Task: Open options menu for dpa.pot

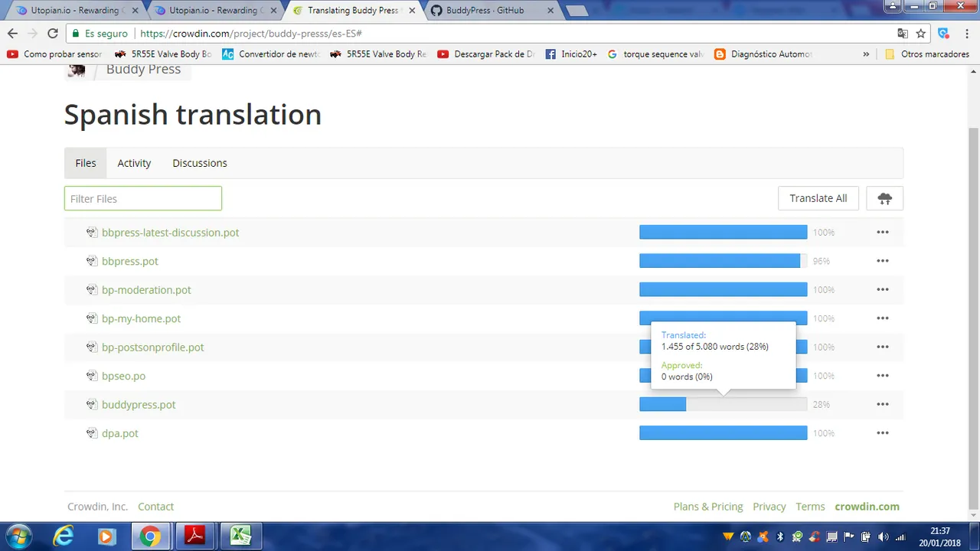Action: pos(883,433)
